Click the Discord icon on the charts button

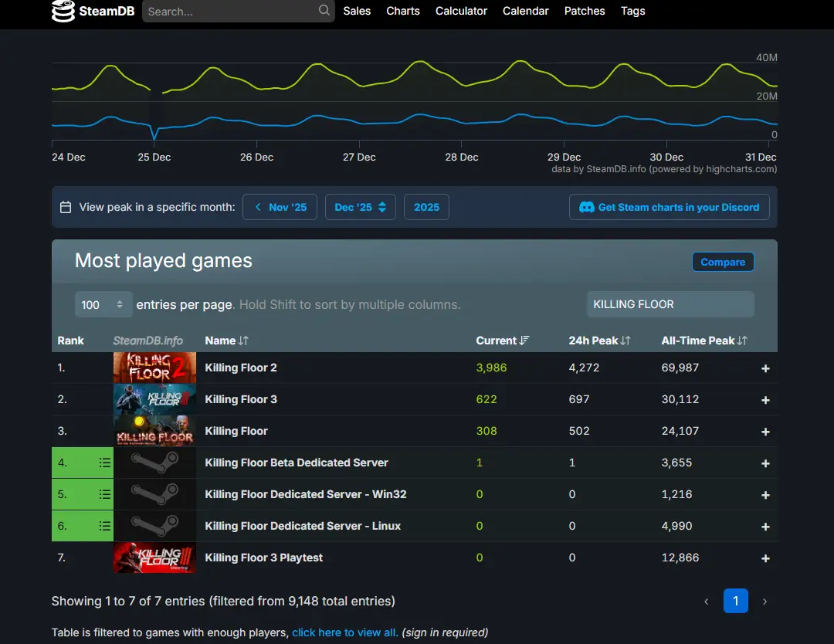pyautogui.click(x=588, y=207)
